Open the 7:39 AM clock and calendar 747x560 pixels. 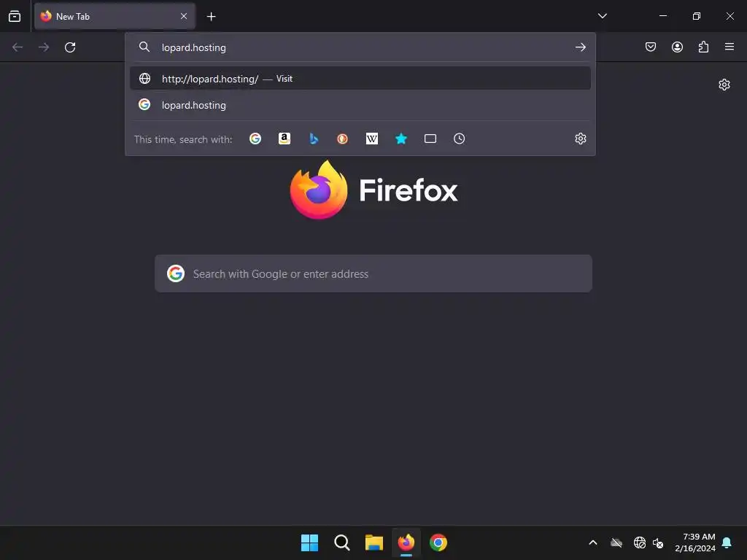(x=695, y=542)
